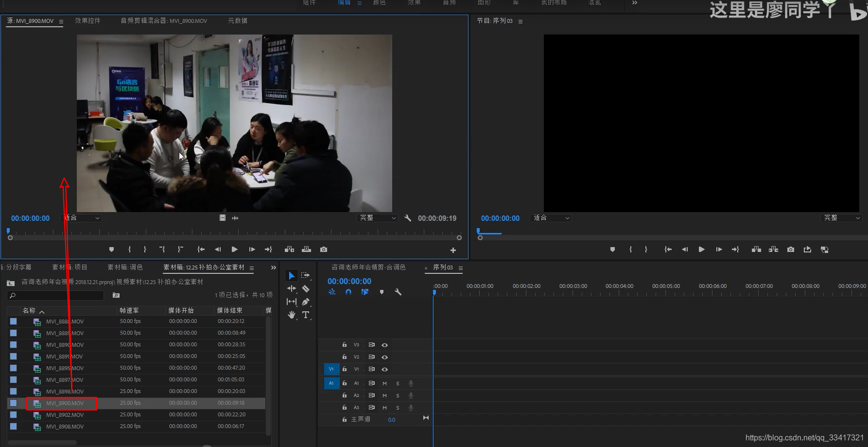Toggle timeline snapping magnet

tap(348, 292)
